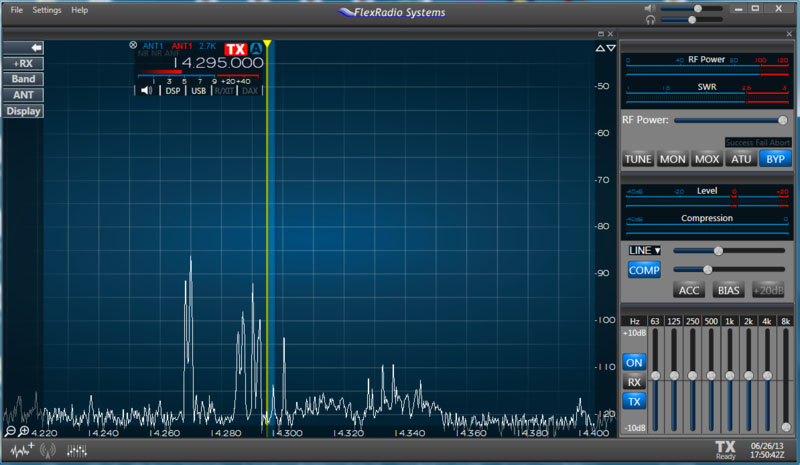This screenshot has width=800, height=465.
Task: Adjust the headphone volume slider
Action: coord(692,20)
